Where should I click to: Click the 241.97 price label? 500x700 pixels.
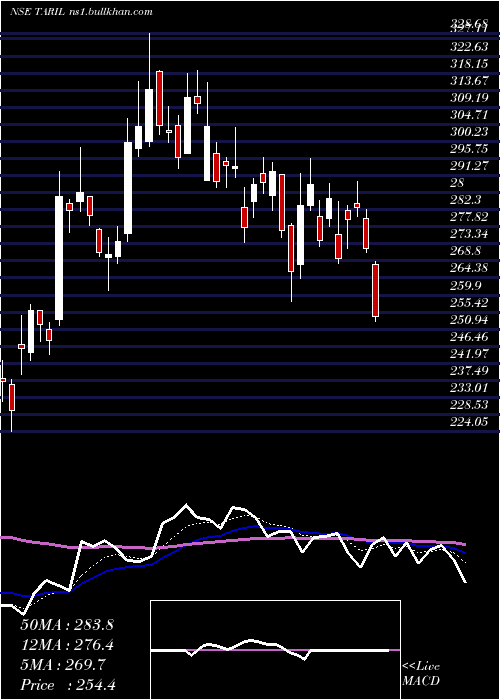click(x=469, y=353)
